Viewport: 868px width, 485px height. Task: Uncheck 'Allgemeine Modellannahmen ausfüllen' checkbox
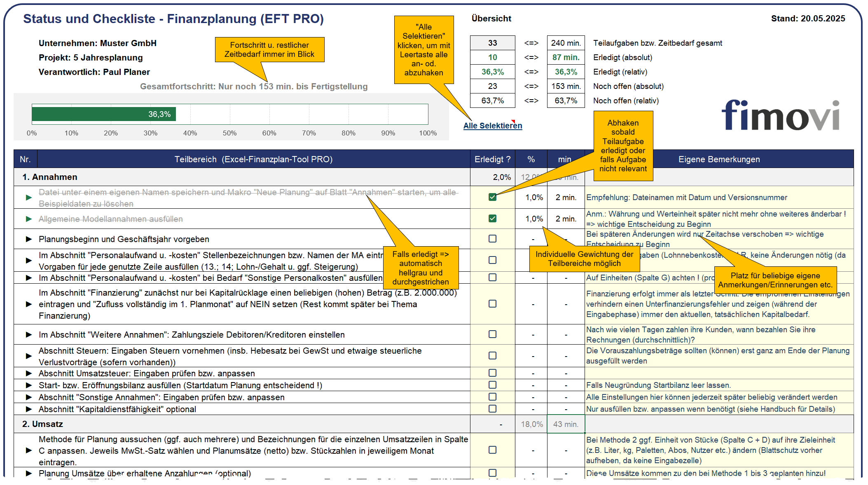click(492, 219)
